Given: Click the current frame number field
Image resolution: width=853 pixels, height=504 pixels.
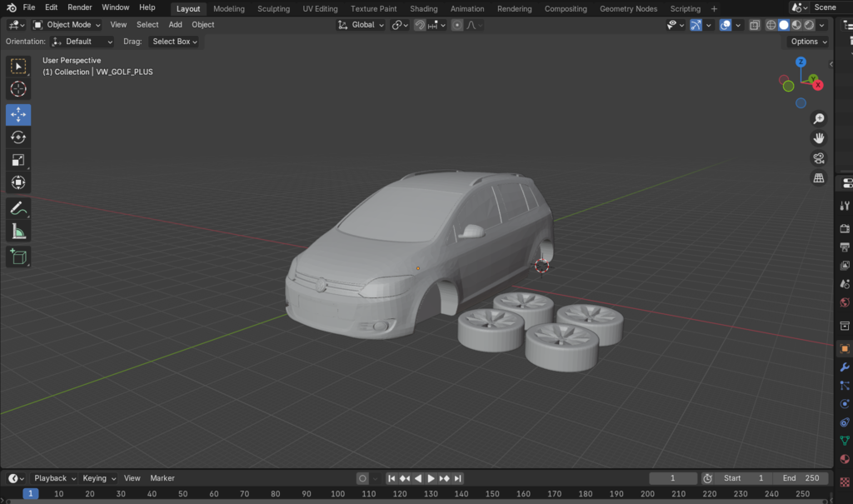Looking at the screenshot, I should point(673,478).
